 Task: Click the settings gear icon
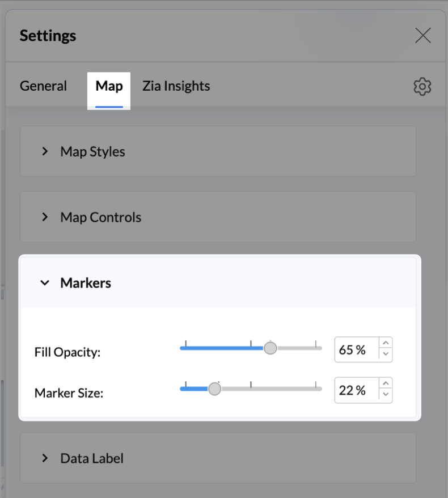(422, 87)
